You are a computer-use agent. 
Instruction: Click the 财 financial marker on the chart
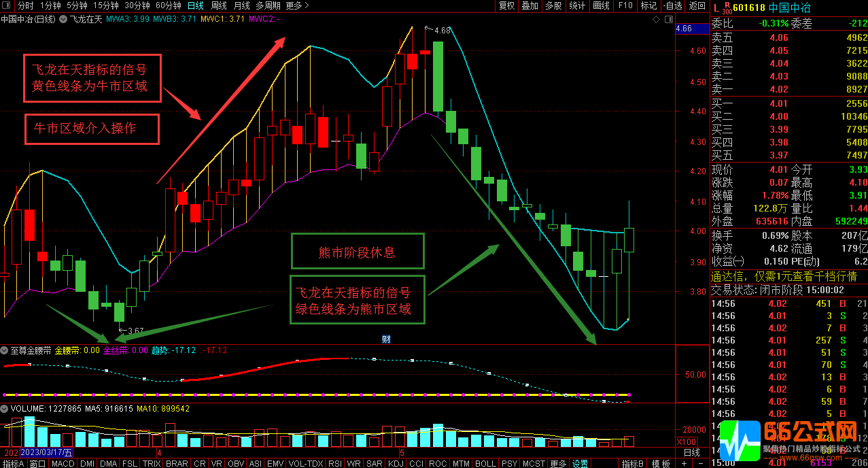point(385,339)
